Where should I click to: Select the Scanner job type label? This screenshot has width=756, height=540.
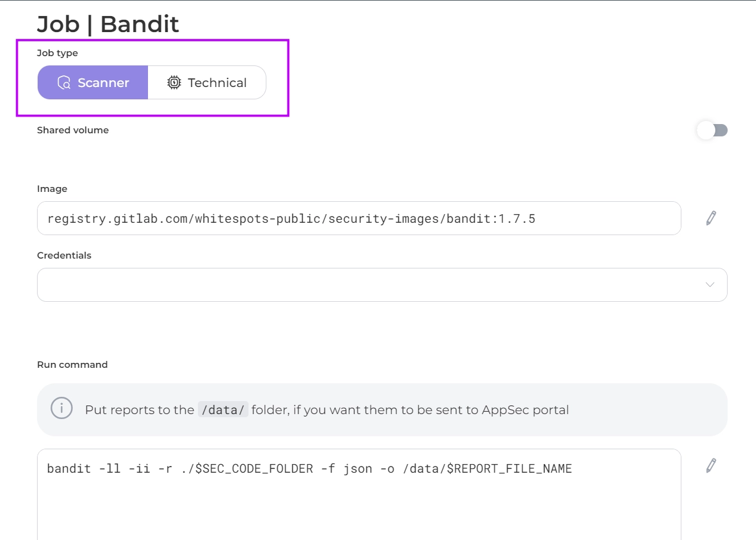(x=103, y=83)
